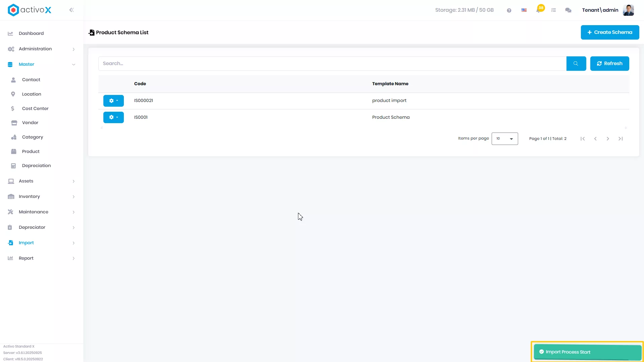Go to the previous page

(x=595, y=139)
